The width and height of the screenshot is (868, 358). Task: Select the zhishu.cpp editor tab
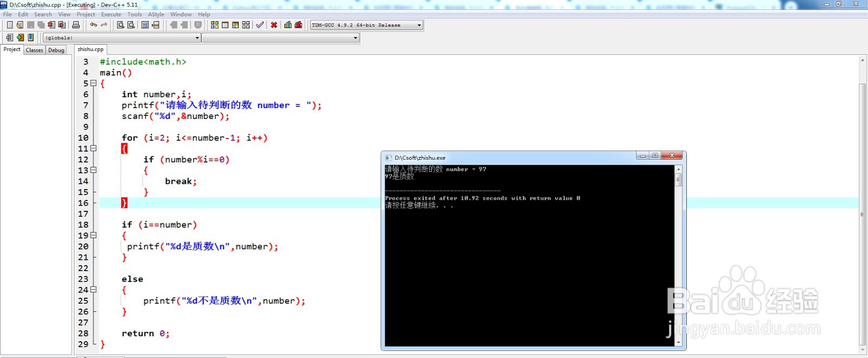(91, 49)
